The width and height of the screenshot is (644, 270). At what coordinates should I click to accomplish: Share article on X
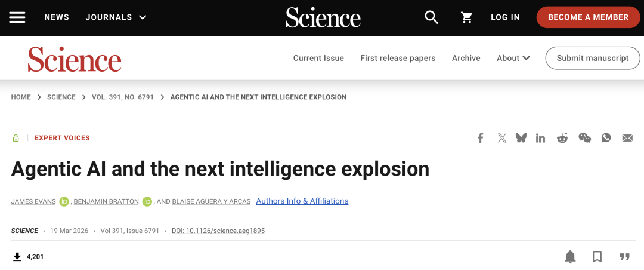click(x=502, y=138)
